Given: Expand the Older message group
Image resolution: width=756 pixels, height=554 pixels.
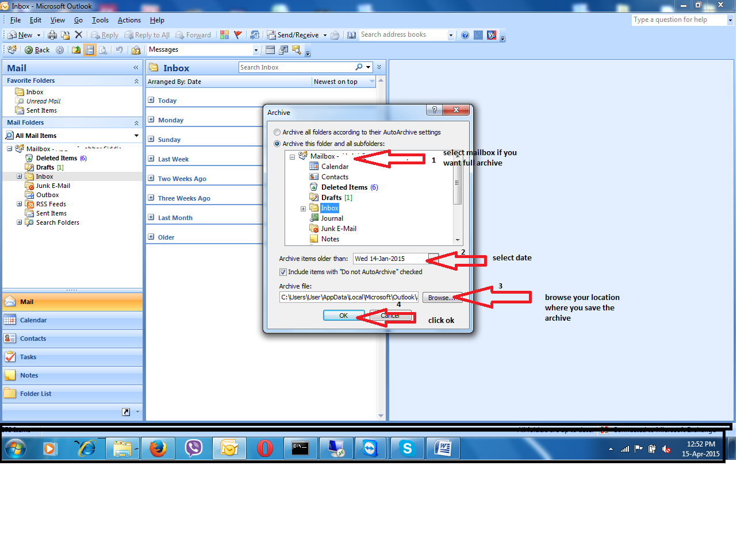Looking at the screenshot, I should pos(151,237).
